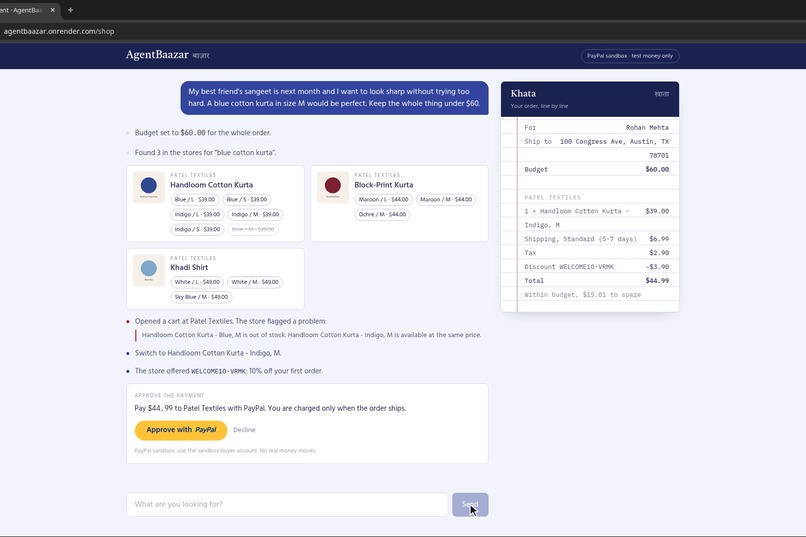Click the Shipping, Standard $6.99 row

(596, 239)
